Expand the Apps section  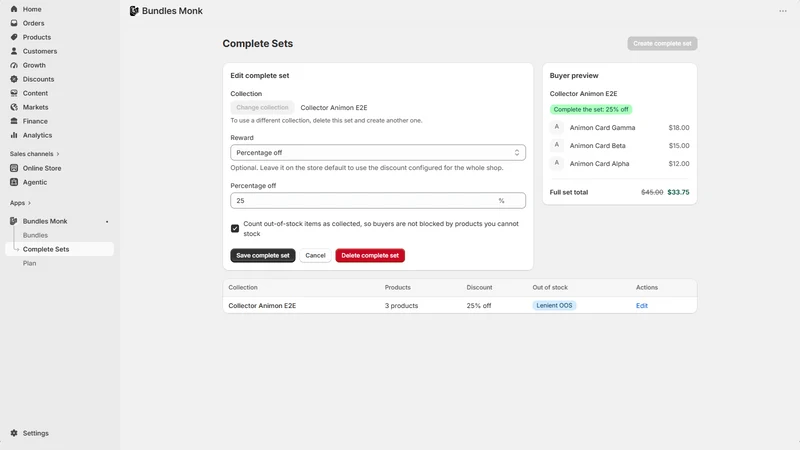coord(20,203)
